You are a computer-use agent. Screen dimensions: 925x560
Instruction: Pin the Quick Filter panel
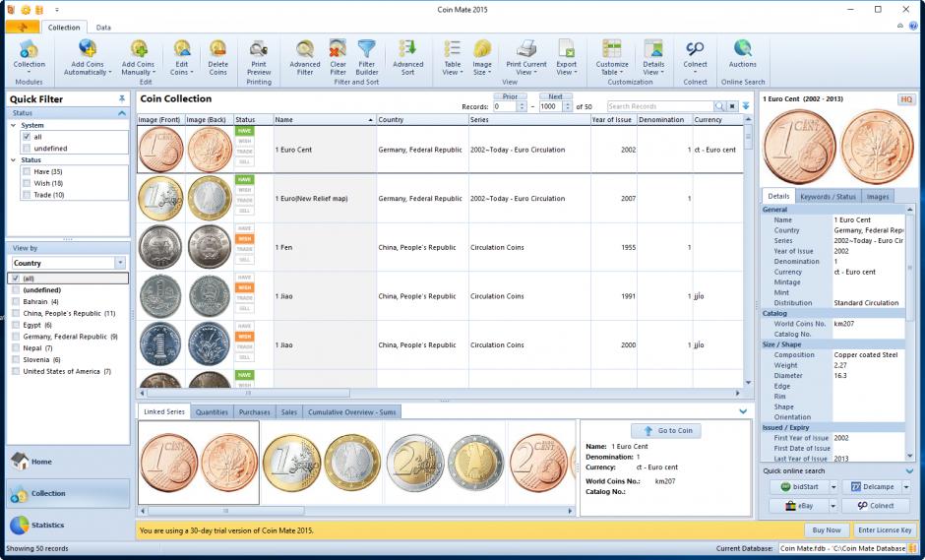pyautogui.click(x=122, y=98)
